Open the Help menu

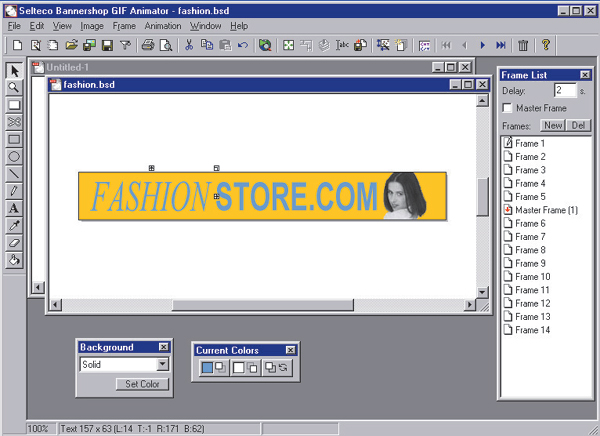pos(239,26)
